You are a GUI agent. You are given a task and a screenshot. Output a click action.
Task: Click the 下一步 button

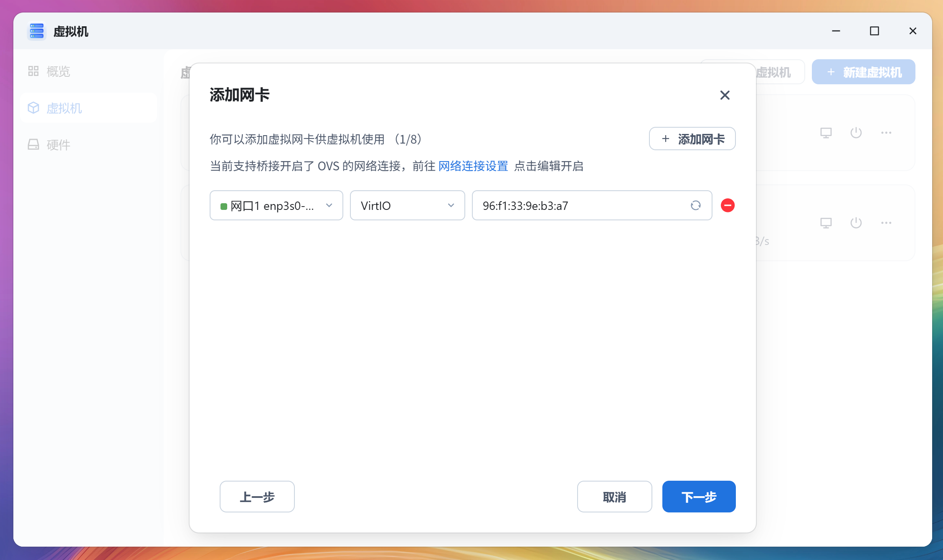699,497
